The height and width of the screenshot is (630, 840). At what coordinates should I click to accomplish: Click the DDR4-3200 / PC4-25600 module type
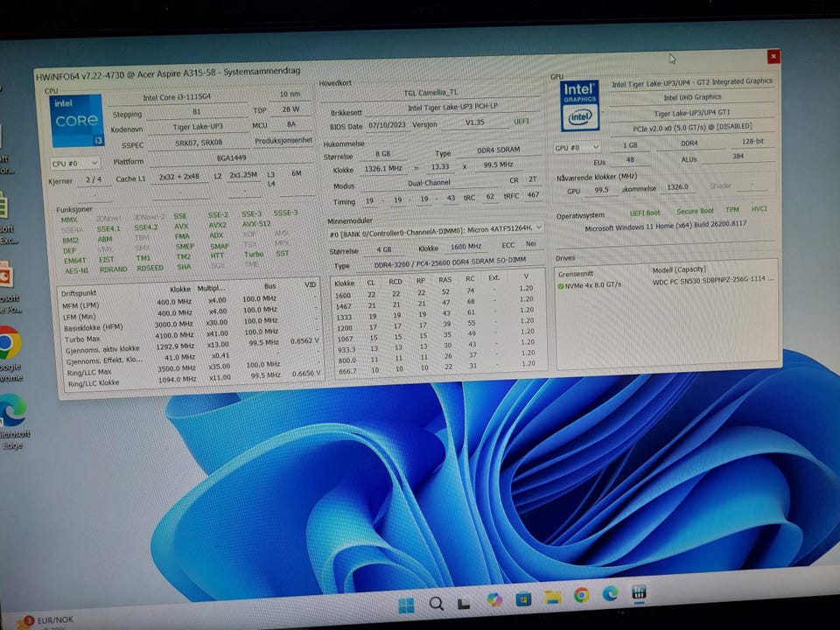[x=450, y=263]
